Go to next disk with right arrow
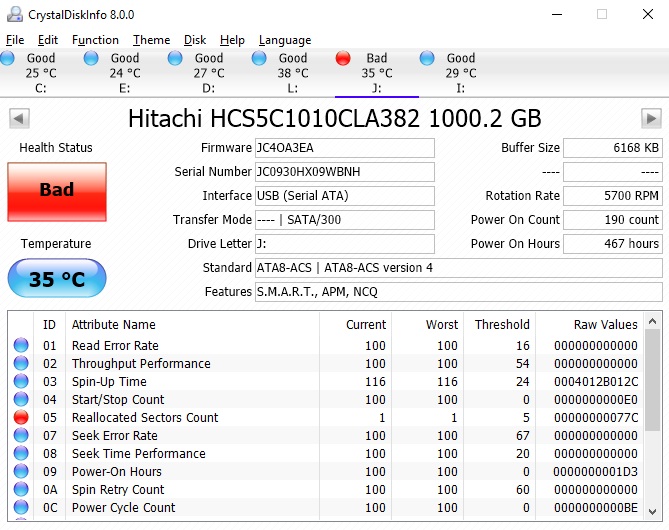 pyautogui.click(x=651, y=118)
